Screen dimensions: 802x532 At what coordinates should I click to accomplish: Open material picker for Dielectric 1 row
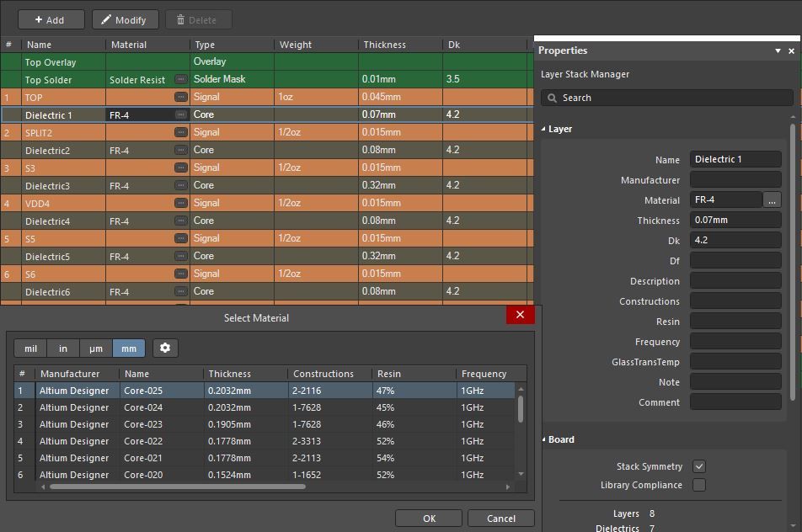click(181, 114)
